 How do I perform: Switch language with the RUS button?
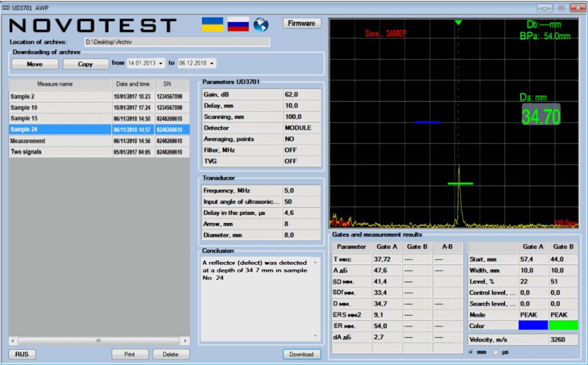22,354
